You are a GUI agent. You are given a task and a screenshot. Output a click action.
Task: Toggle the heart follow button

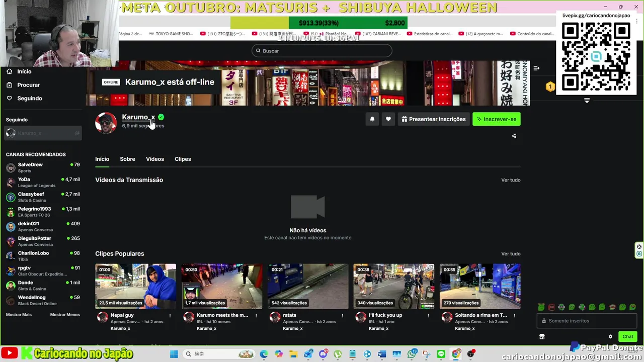click(388, 119)
